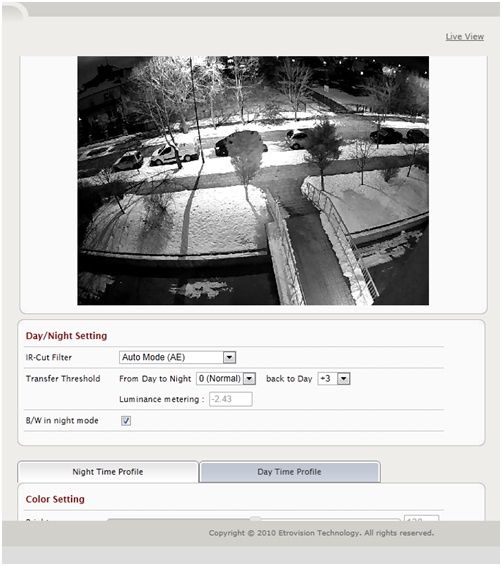Click the arrow beside 0 (Normal)
This screenshot has height=566, width=502.
click(249, 379)
